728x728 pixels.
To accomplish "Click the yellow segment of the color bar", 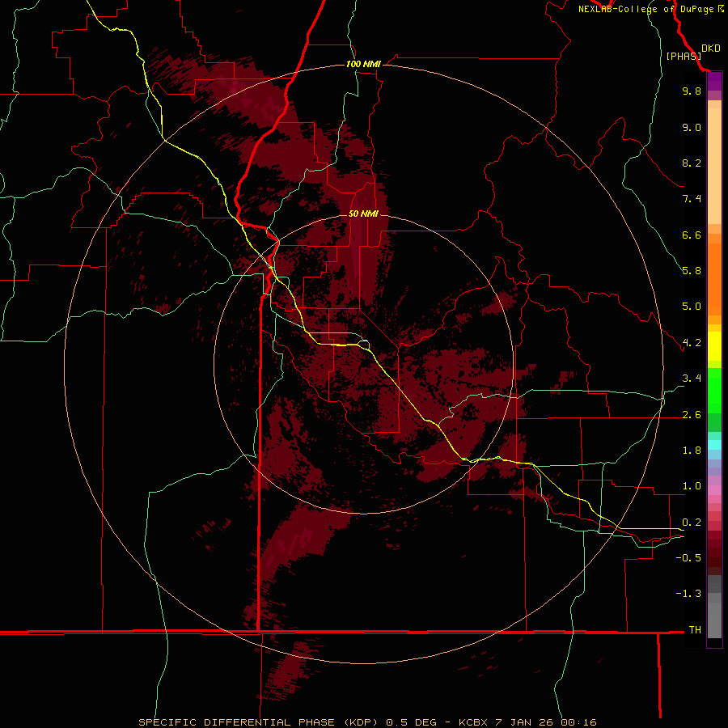I will coord(714,346).
